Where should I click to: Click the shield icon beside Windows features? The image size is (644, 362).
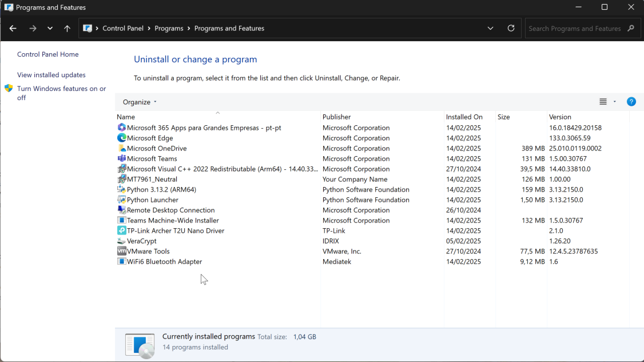9,88
